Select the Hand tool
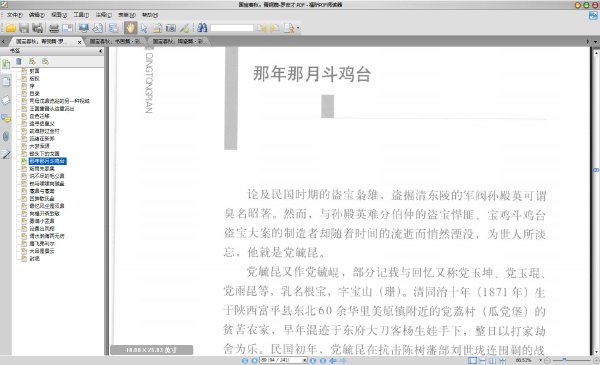 (130, 28)
